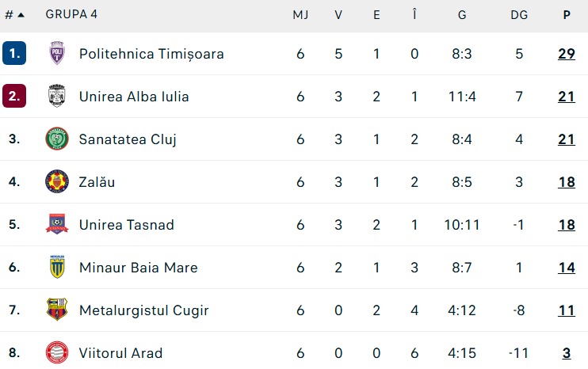The width and height of the screenshot is (588, 369).
Task: Select the MJ matches played column header
Action: point(300,15)
